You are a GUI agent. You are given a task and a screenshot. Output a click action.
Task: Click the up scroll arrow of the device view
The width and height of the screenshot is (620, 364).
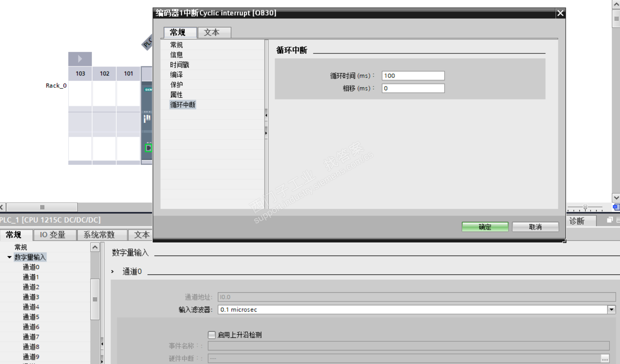tap(616, 5)
